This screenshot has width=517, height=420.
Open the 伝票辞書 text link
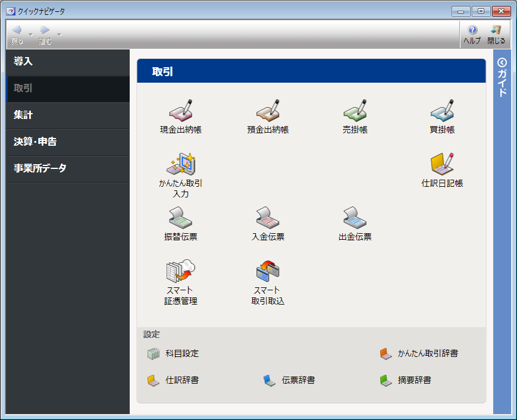[x=298, y=381]
